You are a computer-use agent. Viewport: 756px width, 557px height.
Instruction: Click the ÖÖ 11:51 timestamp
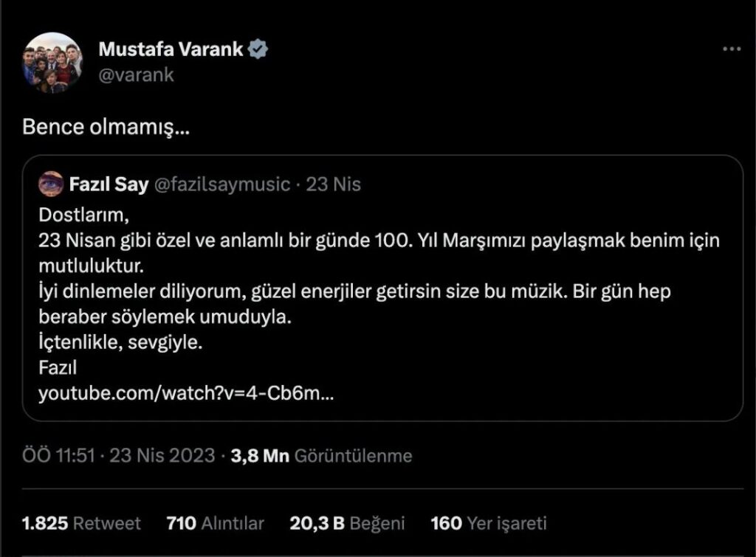[58, 455]
